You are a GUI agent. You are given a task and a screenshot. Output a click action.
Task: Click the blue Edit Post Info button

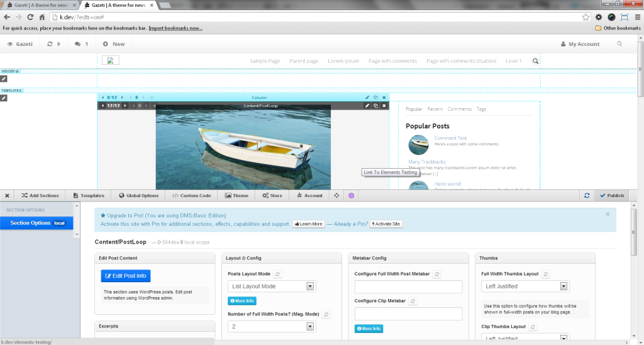pyautogui.click(x=126, y=276)
